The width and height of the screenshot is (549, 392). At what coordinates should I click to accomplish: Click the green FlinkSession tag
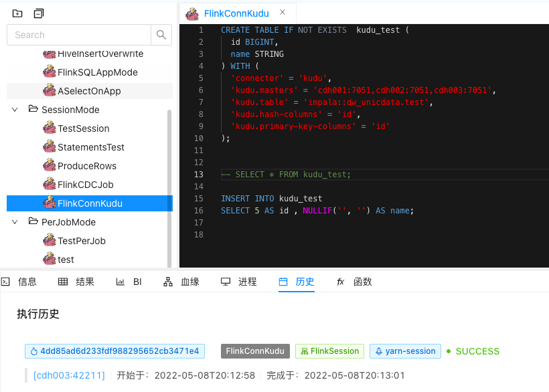[x=330, y=351]
